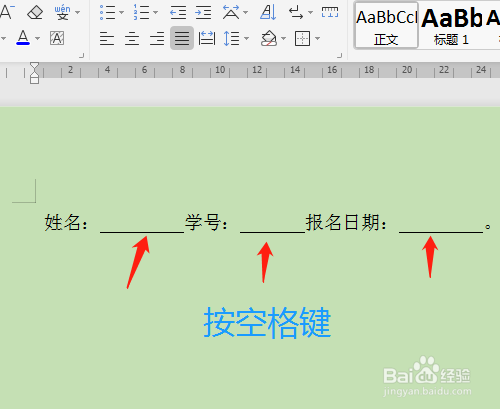500x409 pixels.
Task: Apply the 标题 1 heading style
Action: [451, 25]
